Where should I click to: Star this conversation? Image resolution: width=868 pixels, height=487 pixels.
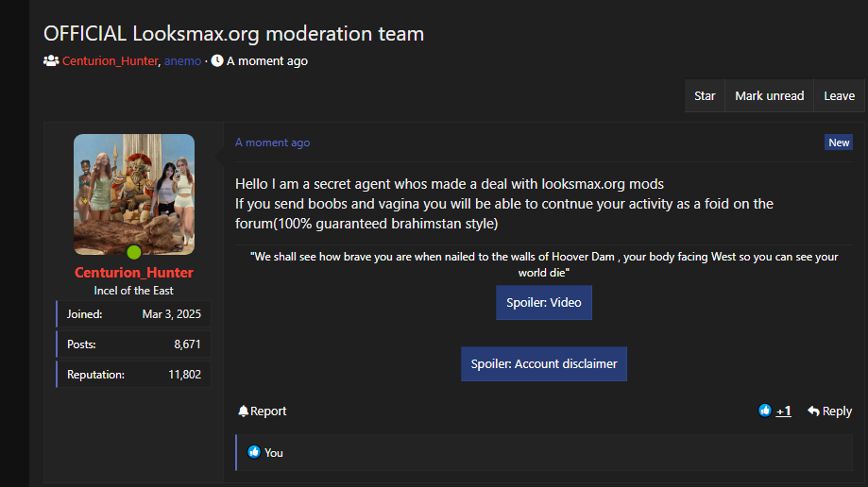[705, 95]
